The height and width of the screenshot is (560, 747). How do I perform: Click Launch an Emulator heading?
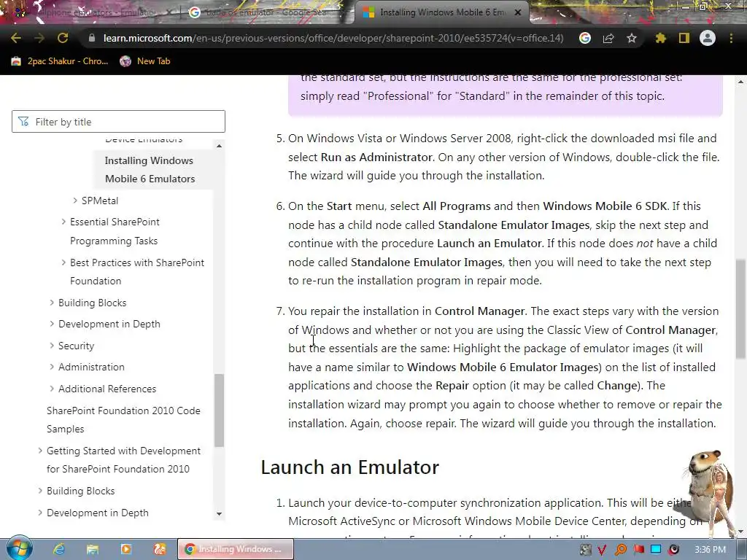click(x=349, y=467)
